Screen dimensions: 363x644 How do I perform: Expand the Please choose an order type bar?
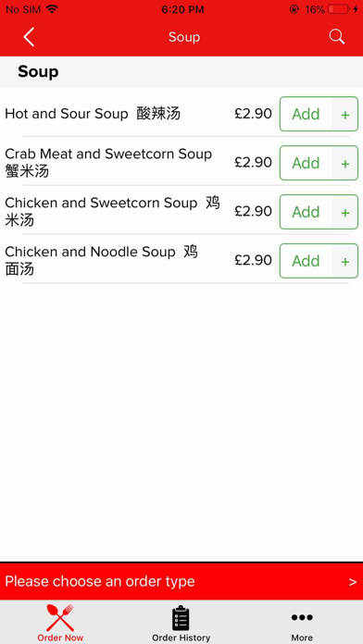click(x=181, y=581)
